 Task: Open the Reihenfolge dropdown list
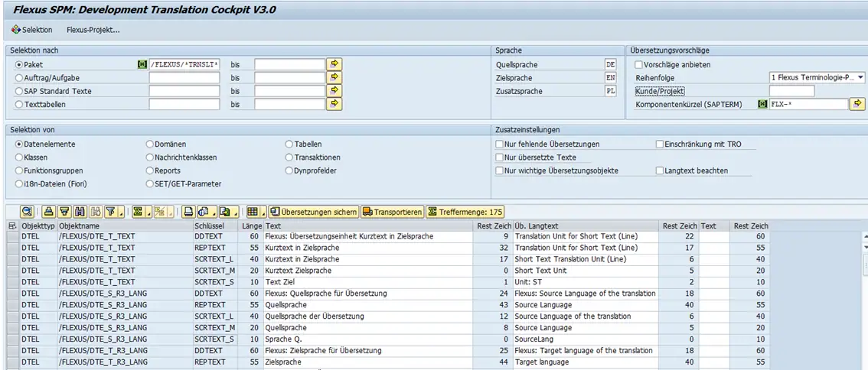(x=860, y=78)
